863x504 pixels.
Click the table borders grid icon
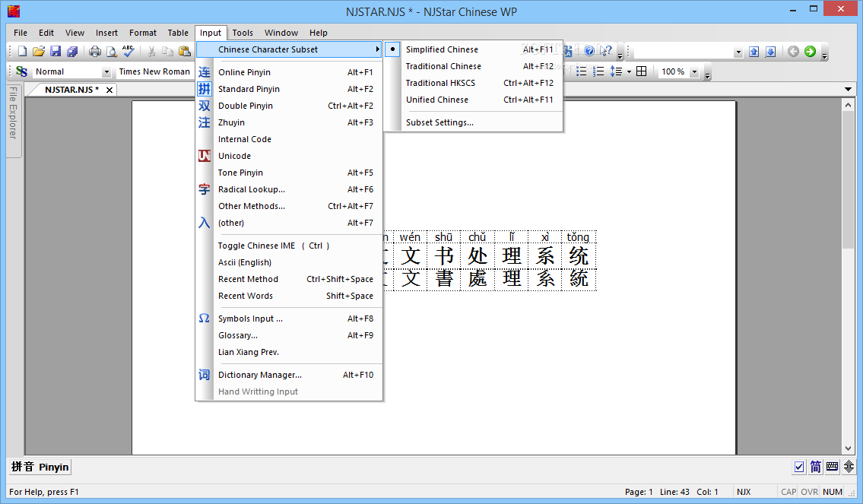pos(641,71)
